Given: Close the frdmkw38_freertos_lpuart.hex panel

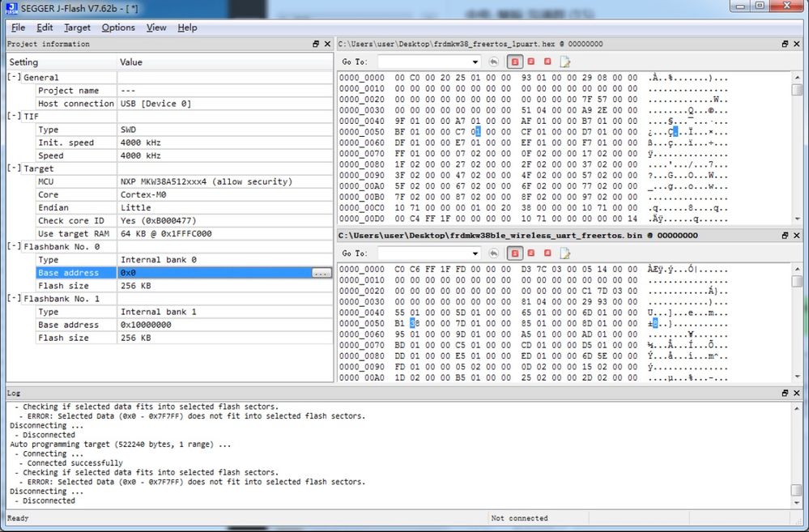Looking at the screenshot, I should click(797, 44).
